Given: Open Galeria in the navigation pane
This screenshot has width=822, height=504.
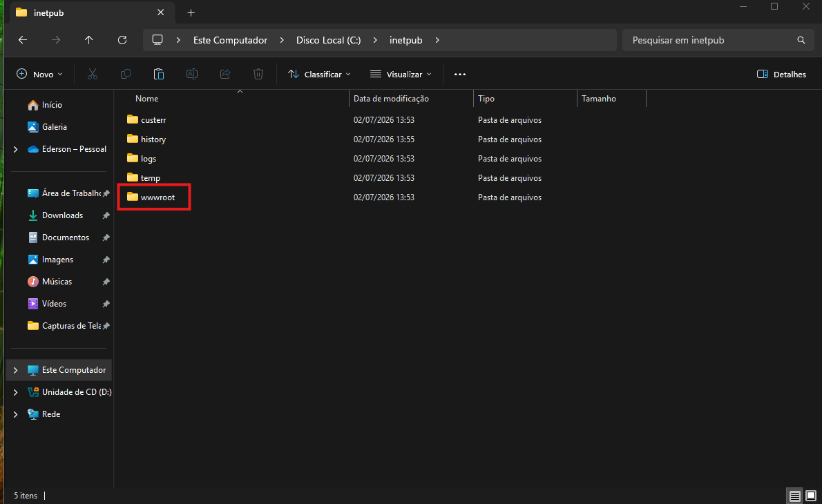Looking at the screenshot, I should click(x=54, y=127).
